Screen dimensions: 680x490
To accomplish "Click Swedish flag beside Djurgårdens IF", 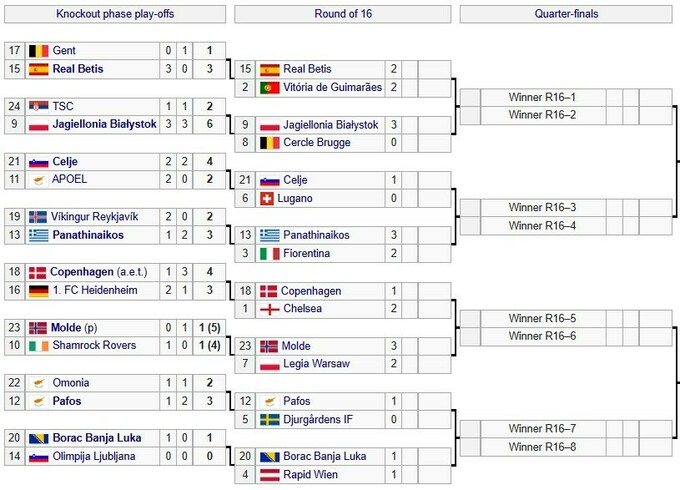I will pyautogui.click(x=269, y=420).
